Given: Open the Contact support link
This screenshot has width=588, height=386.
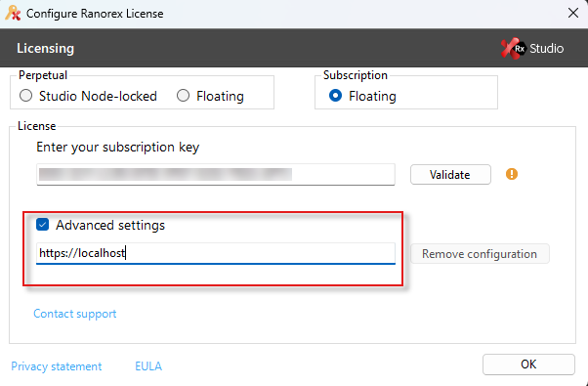Looking at the screenshot, I should pos(75,314).
